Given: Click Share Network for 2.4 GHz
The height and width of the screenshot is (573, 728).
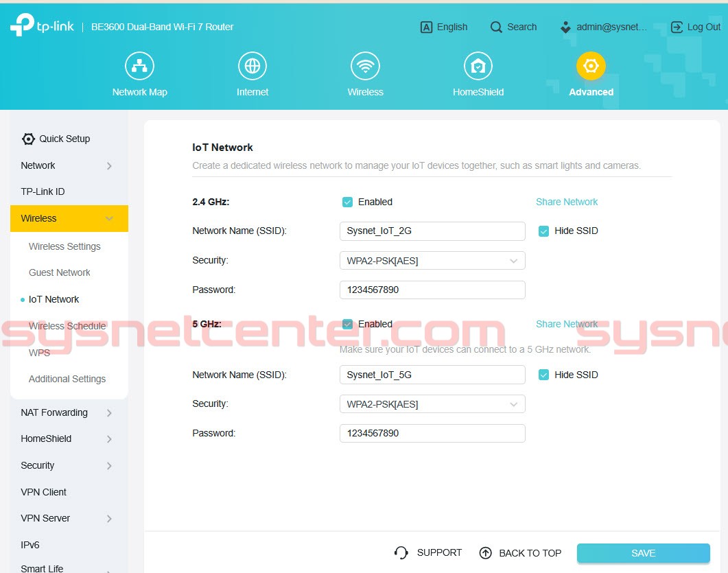Looking at the screenshot, I should [567, 202].
